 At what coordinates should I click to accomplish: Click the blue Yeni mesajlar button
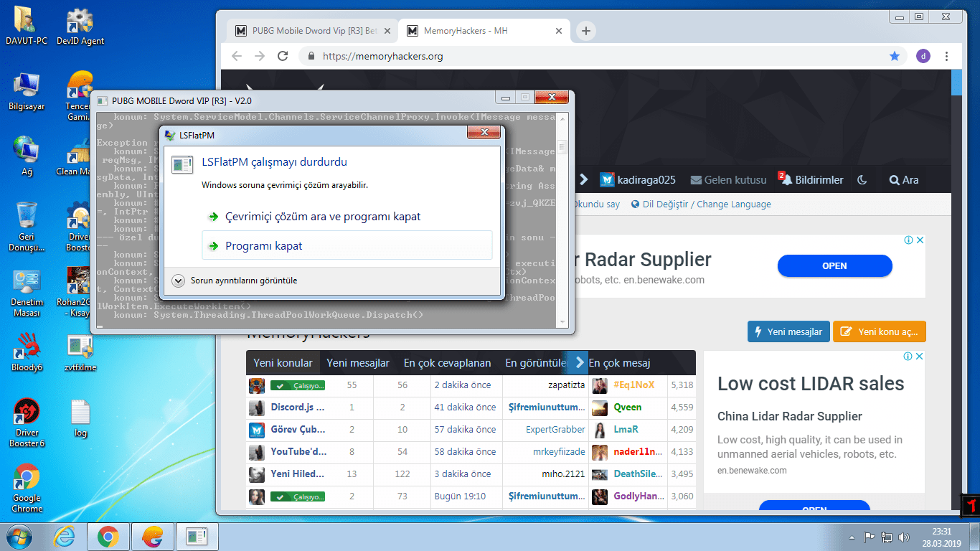click(x=788, y=331)
